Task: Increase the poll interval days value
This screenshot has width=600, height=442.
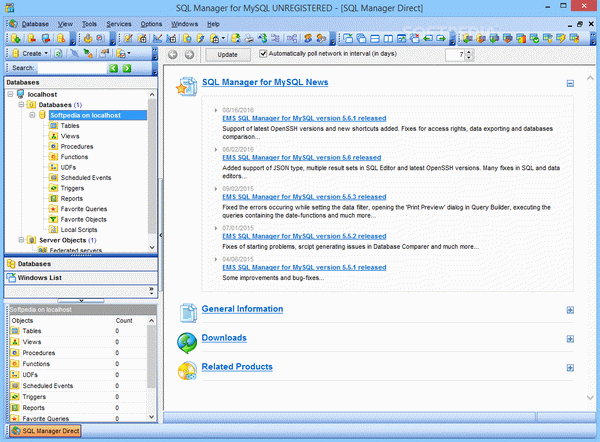Action: pos(470,52)
